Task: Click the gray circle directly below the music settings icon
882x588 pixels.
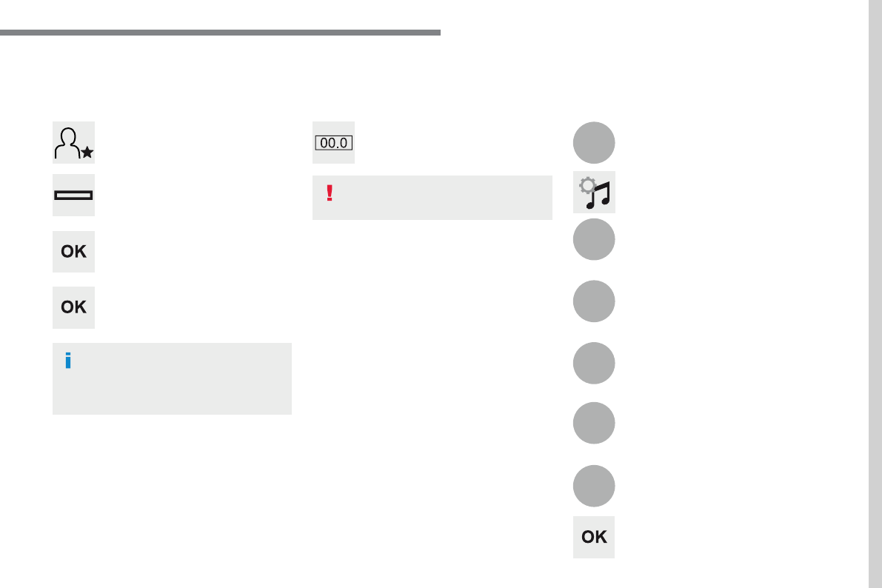Action: tap(594, 239)
